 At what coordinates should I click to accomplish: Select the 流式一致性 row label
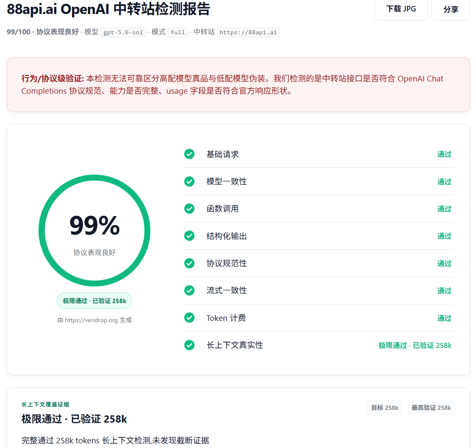[227, 290]
